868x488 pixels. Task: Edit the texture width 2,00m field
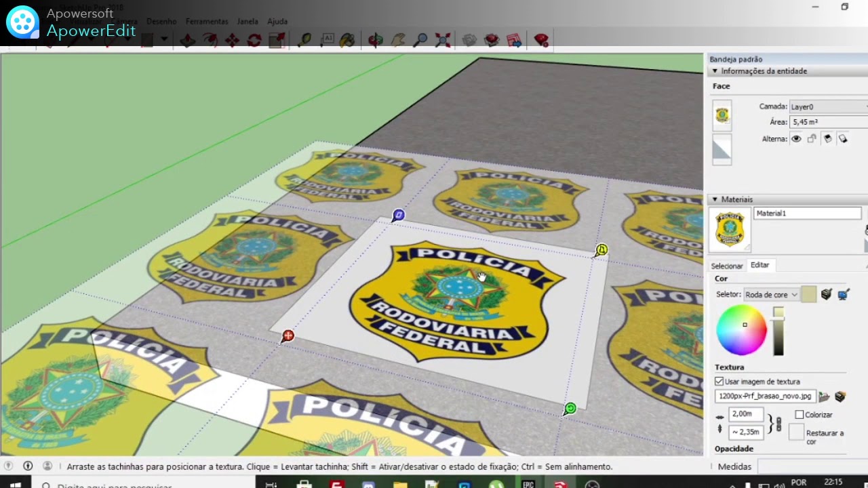pos(746,414)
